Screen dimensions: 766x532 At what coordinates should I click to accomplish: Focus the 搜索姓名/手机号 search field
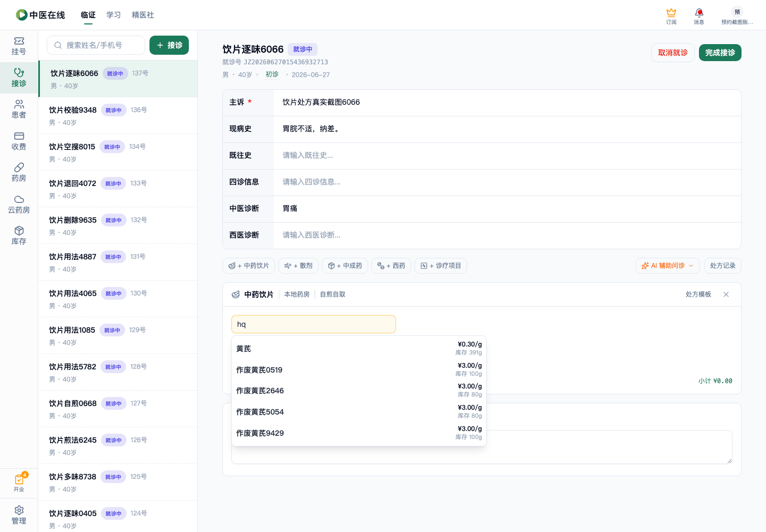coord(96,45)
